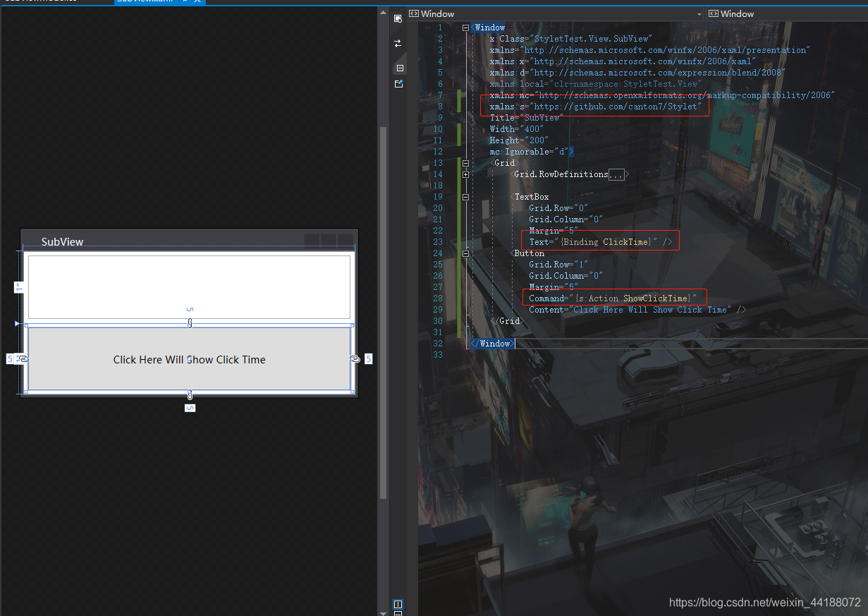Click Grid.Column="0" on line 26
868x616 pixels.
click(566, 276)
